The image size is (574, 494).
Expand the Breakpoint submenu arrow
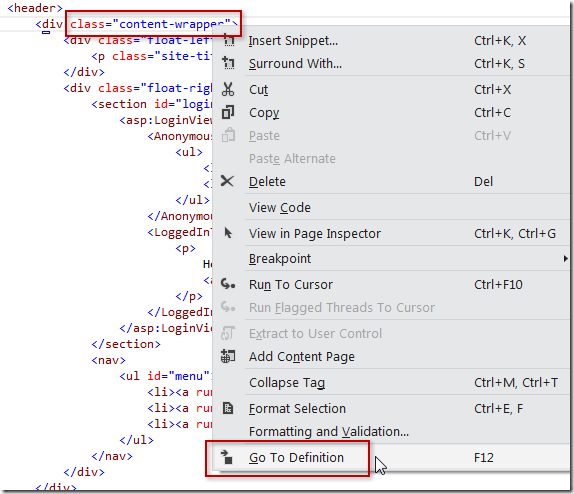tap(566, 259)
